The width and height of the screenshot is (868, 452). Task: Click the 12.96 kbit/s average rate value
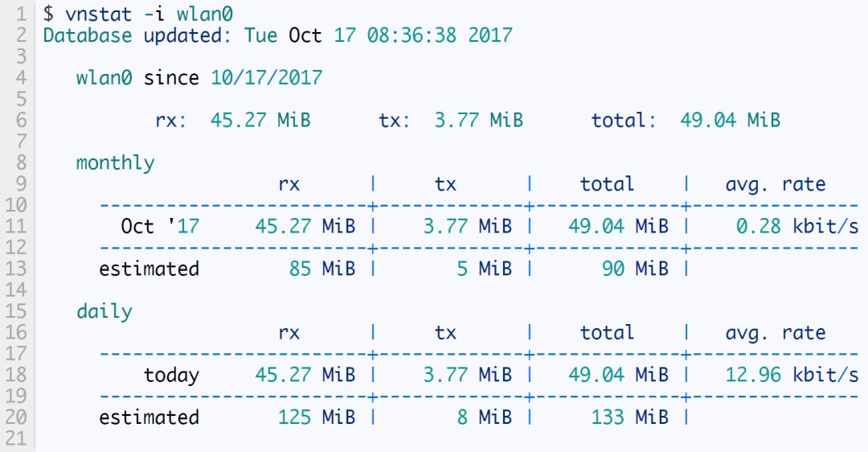[791, 375]
